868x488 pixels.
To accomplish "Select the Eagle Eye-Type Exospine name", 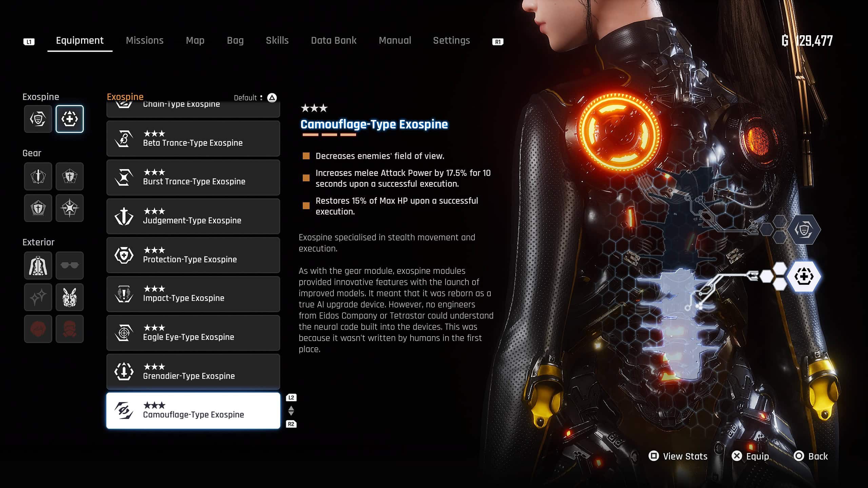I will (189, 337).
